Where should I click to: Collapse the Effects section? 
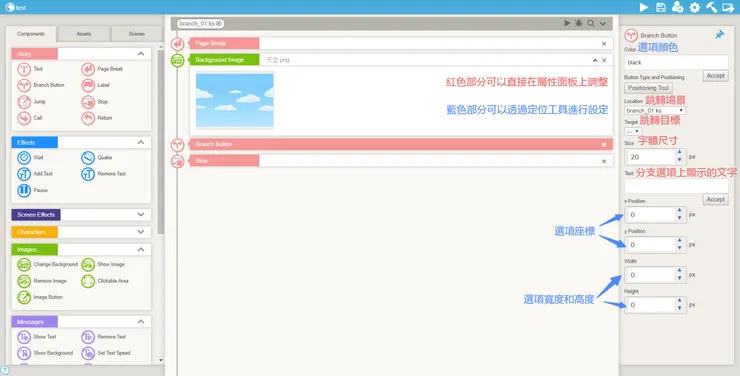(141, 142)
